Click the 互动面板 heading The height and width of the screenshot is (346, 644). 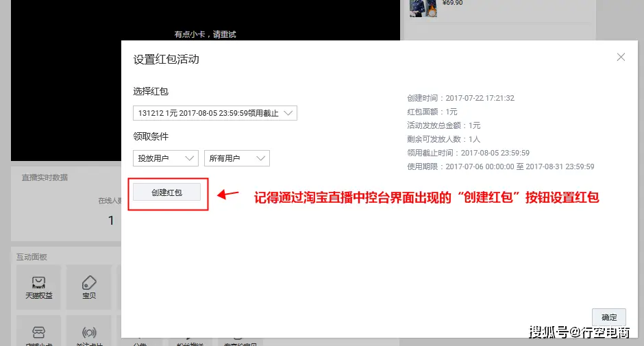pos(32,257)
